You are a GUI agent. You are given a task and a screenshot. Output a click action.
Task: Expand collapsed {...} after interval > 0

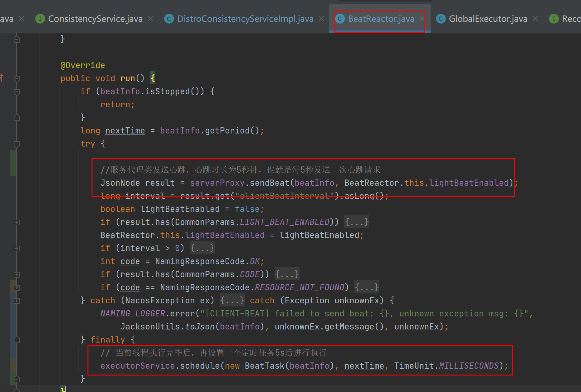point(202,248)
